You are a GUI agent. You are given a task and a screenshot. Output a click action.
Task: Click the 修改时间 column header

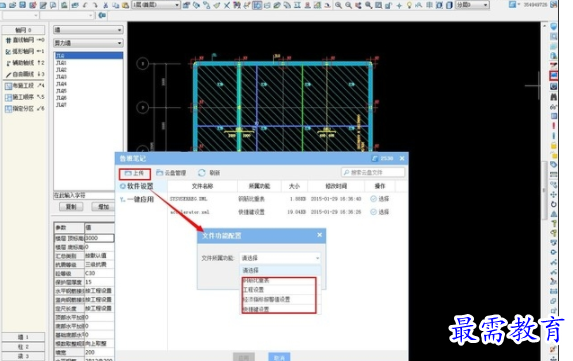coord(336,186)
